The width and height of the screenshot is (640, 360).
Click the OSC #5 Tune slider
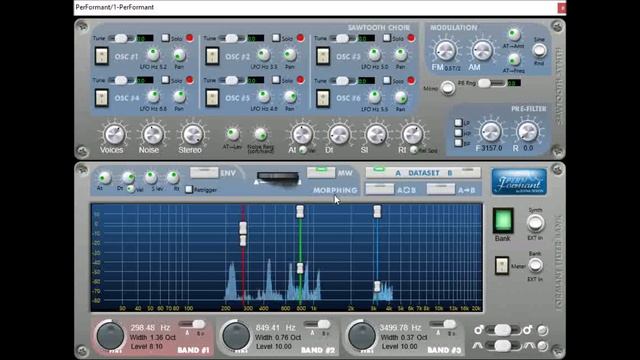coord(231,80)
